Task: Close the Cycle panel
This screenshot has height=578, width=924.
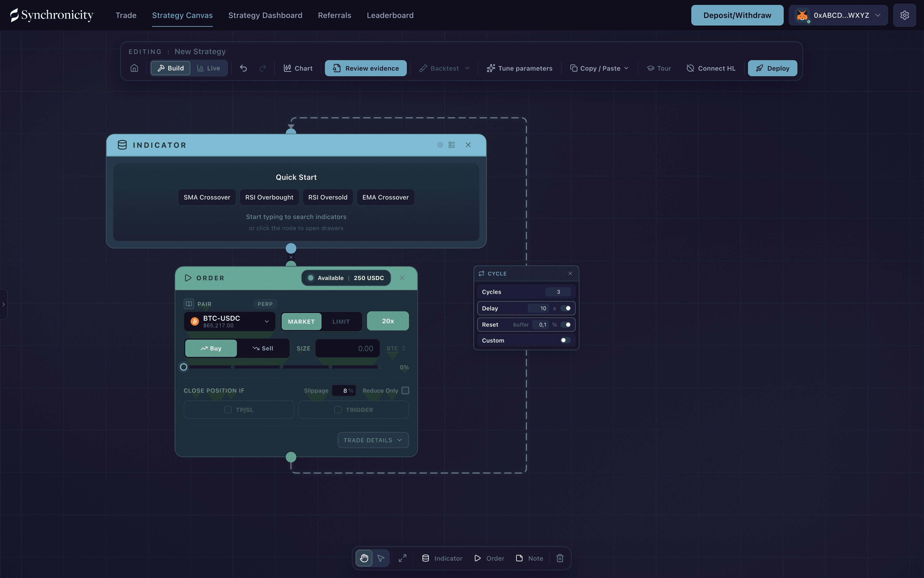Action: point(571,273)
